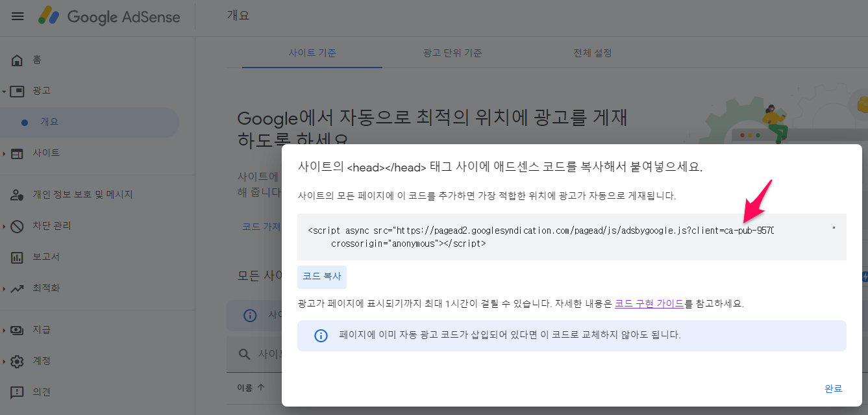The width and height of the screenshot is (868, 415).
Task: Click the info icon in background banner
Action: point(250,315)
